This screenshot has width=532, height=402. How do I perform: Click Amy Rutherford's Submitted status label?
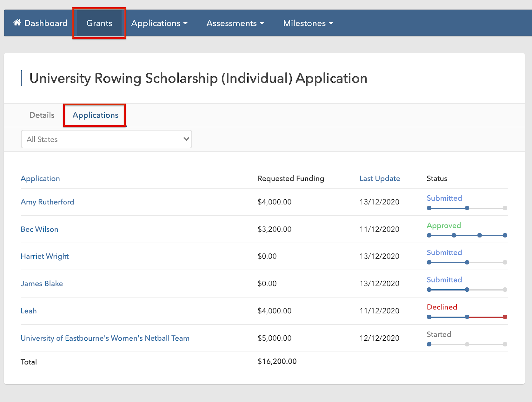[444, 198]
